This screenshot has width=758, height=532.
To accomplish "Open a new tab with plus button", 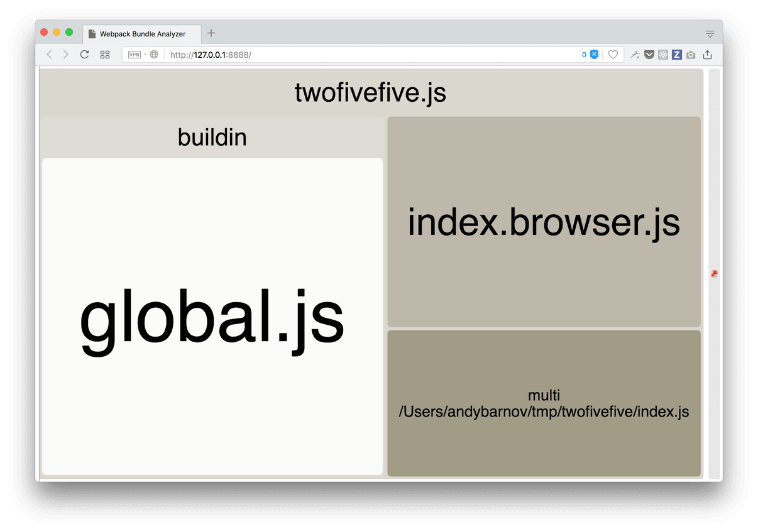I will tap(211, 33).
